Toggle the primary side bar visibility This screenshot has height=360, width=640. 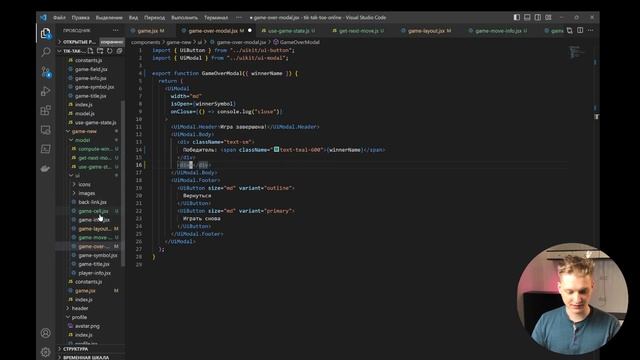click(517, 17)
